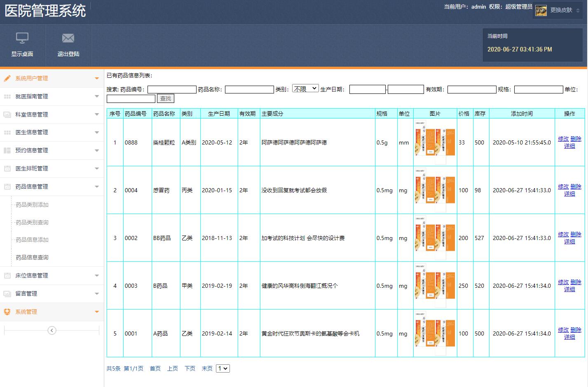588x387 pixels.
Task: Click the 系统管理 gear-like icon
Action: [7, 312]
